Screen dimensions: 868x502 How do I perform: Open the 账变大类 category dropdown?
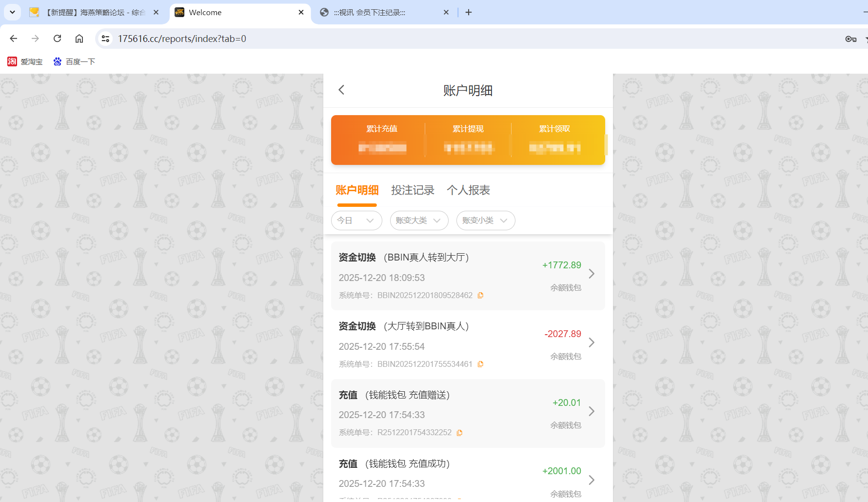[418, 221]
